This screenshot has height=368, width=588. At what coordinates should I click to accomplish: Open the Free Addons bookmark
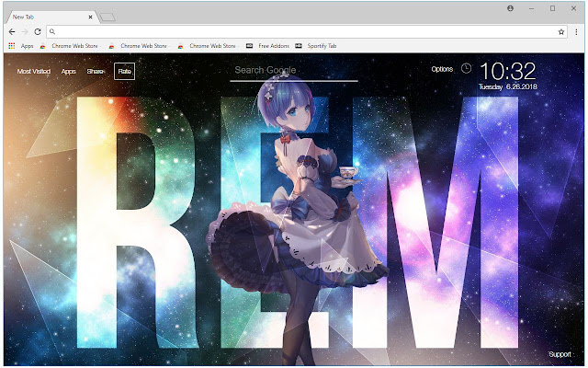point(268,46)
